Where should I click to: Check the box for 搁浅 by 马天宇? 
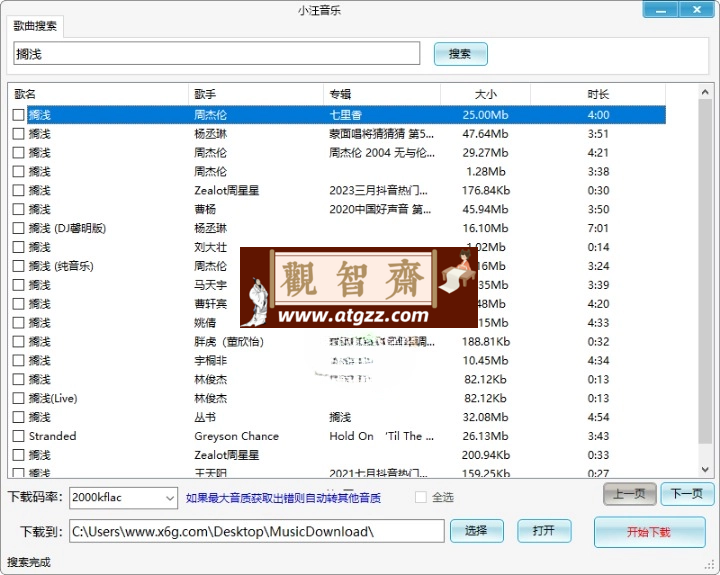coord(18,285)
